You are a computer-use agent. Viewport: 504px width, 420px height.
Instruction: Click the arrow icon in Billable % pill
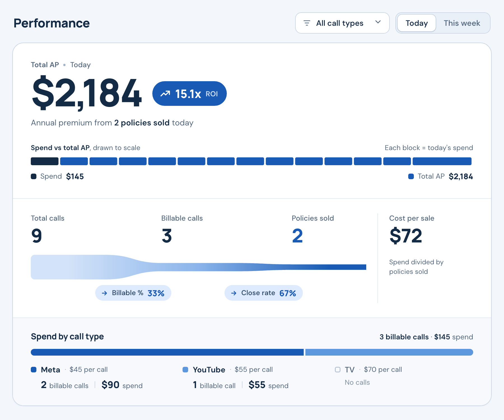(x=104, y=293)
